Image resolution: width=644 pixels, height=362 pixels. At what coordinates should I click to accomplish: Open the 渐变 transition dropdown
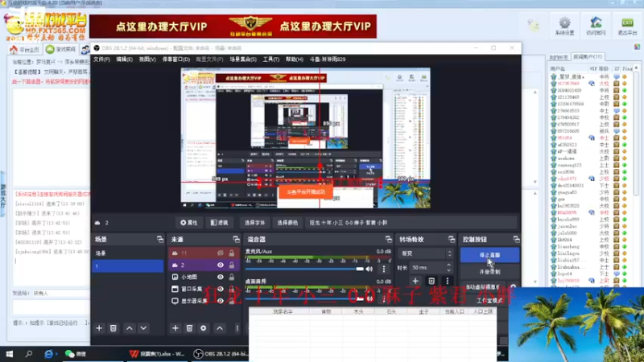click(427, 253)
